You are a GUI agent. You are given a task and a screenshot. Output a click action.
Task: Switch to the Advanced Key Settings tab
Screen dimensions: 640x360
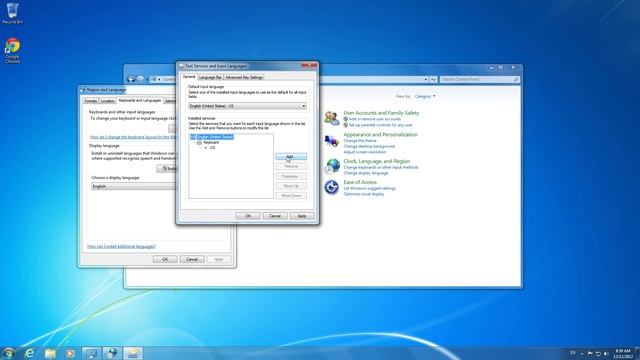[244, 77]
